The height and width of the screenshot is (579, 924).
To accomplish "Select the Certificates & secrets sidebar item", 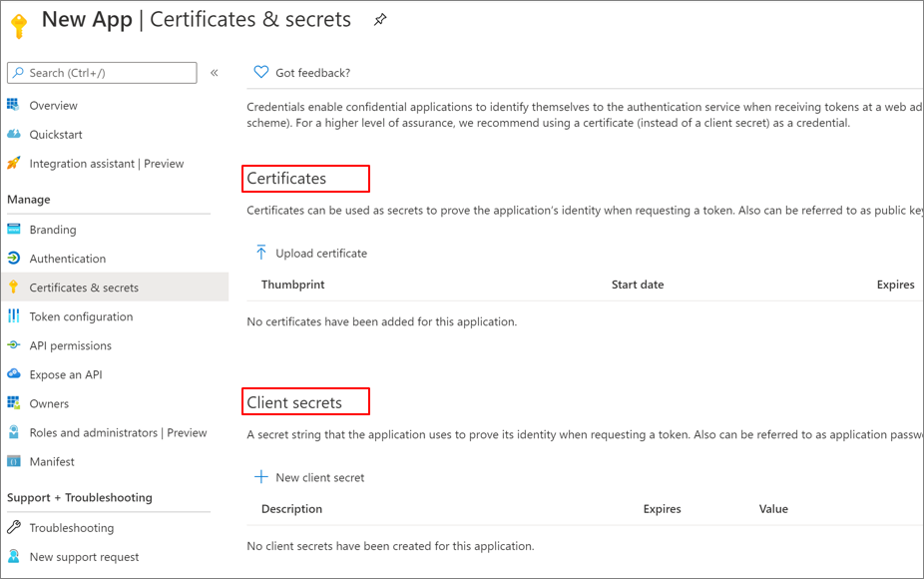I will click(84, 288).
